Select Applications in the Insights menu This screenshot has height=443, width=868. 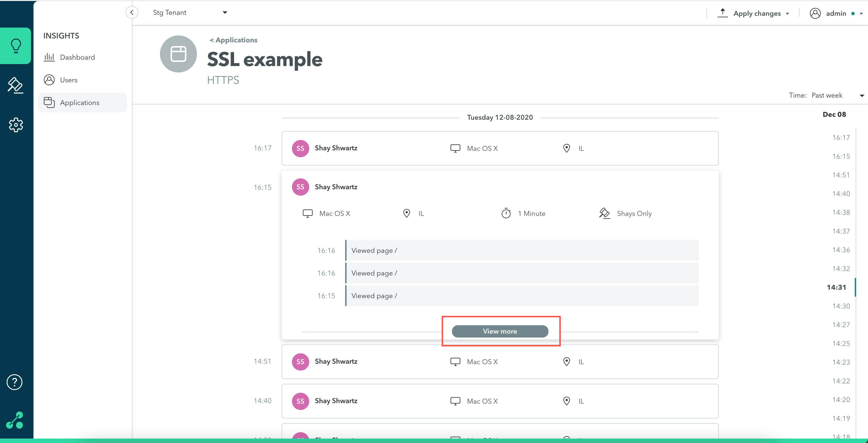pos(80,102)
